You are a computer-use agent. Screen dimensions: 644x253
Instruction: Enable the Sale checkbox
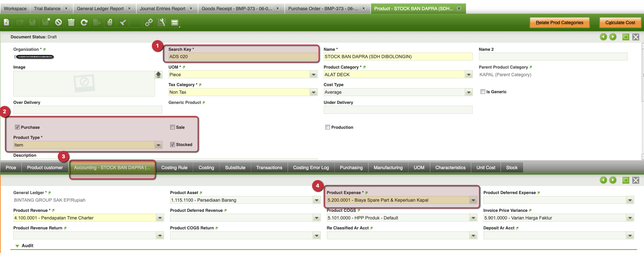pyautogui.click(x=172, y=127)
